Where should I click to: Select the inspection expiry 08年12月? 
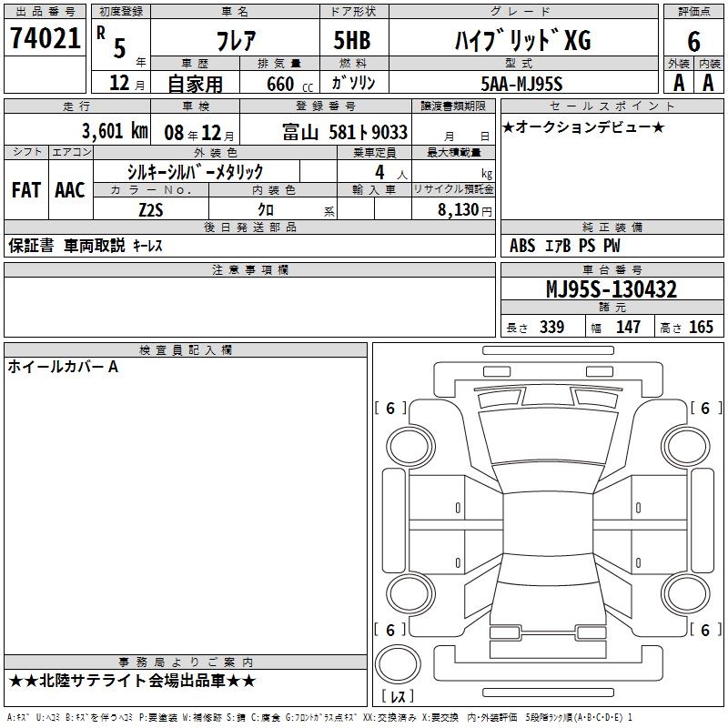point(199,133)
